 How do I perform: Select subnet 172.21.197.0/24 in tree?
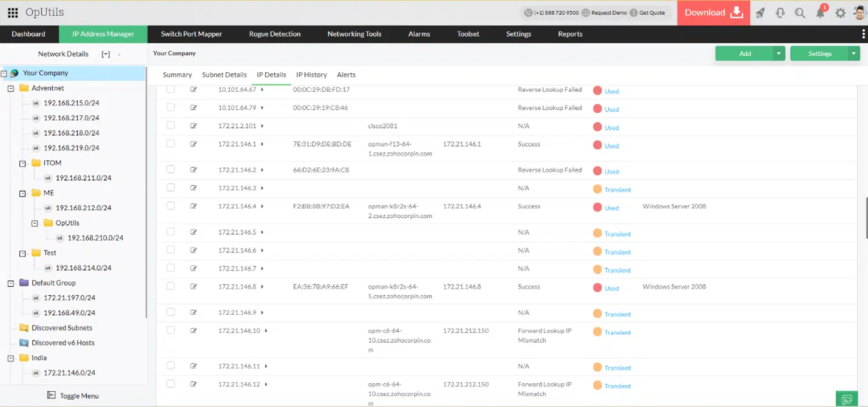pos(69,298)
